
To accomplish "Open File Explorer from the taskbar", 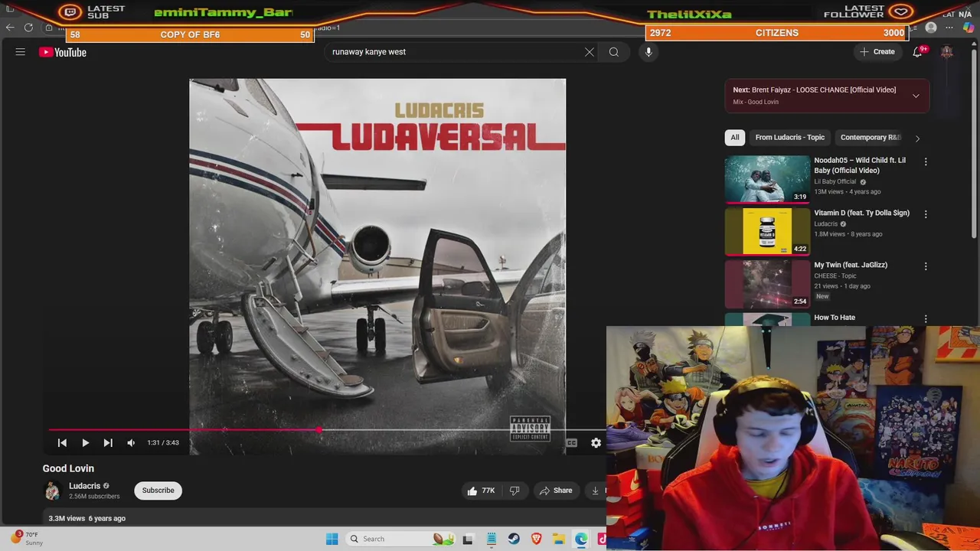I will pyautogui.click(x=559, y=539).
